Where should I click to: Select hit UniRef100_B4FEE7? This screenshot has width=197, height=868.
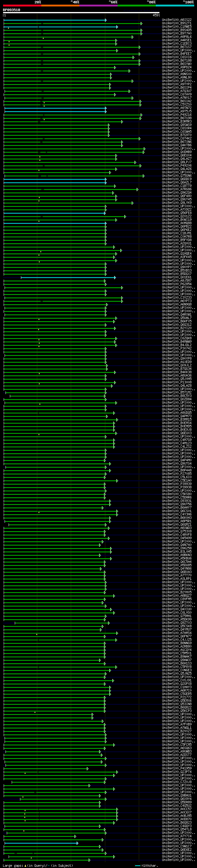(x=177, y=54)
